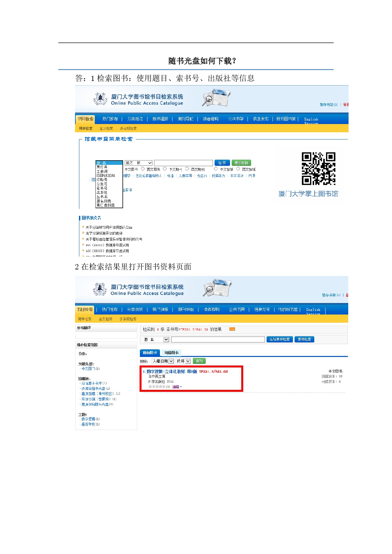The height and width of the screenshot is (554, 392).
Task: Click the green 更多限制 button
Action: (x=241, y=163)
